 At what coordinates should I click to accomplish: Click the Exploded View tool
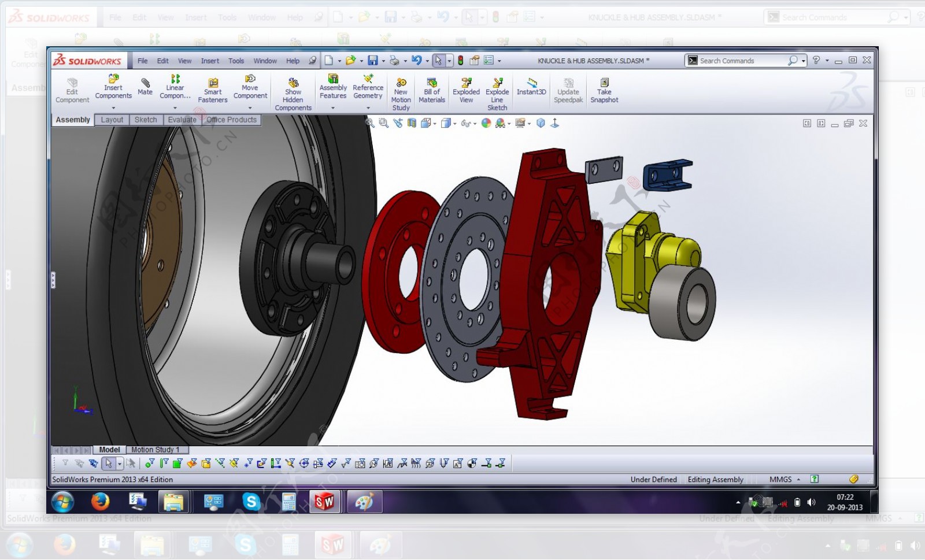pyautogui.click(x=467, y=90)
